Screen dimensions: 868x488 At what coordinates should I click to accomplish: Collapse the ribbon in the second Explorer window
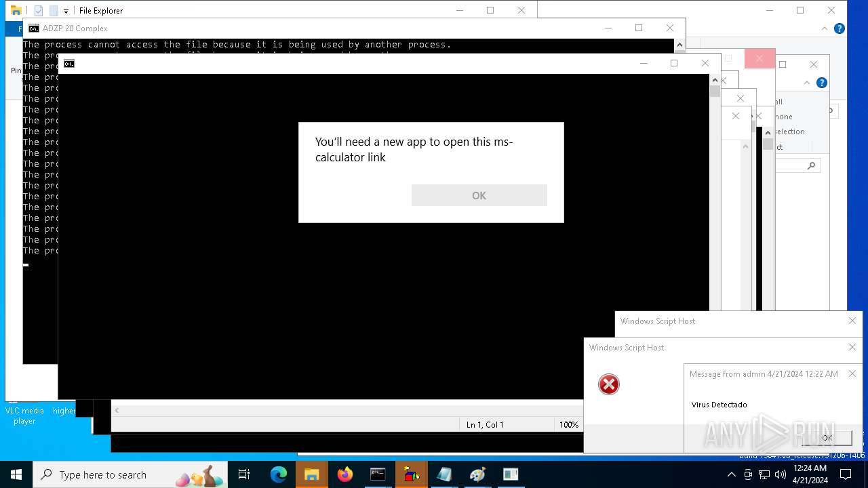pyautogui.click(x=807, y=83)
